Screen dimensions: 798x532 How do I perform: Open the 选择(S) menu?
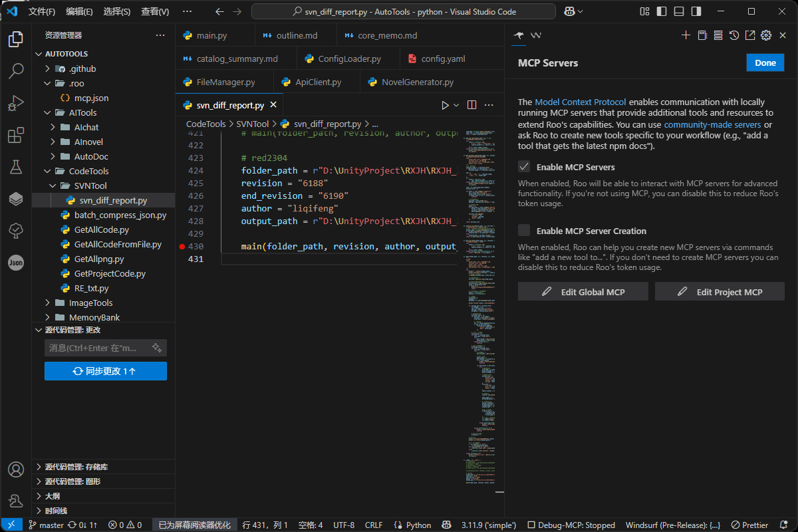(x=117, y=11)
